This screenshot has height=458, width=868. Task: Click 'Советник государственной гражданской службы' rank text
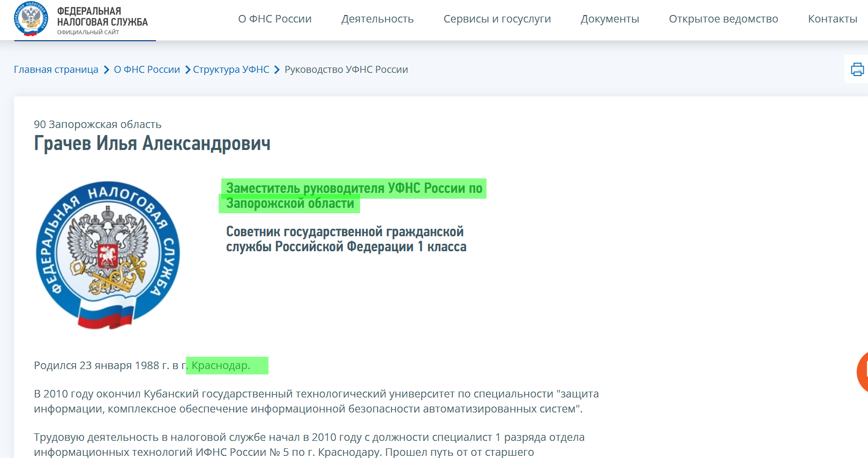pyautogui.click(x=346, y=239)
